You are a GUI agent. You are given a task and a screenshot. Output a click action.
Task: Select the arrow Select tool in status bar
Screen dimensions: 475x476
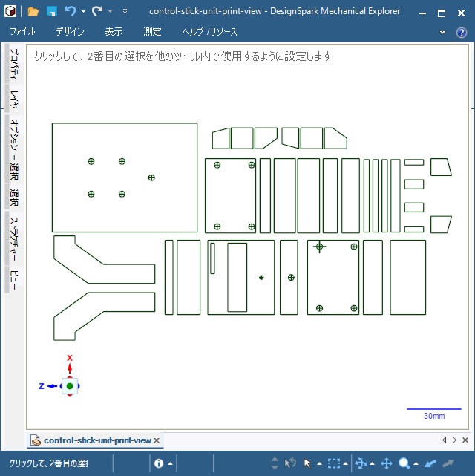coord(308,463)
